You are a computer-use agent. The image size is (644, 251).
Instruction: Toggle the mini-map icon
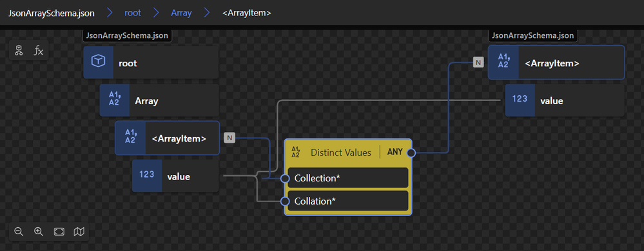tap(79, 232)
